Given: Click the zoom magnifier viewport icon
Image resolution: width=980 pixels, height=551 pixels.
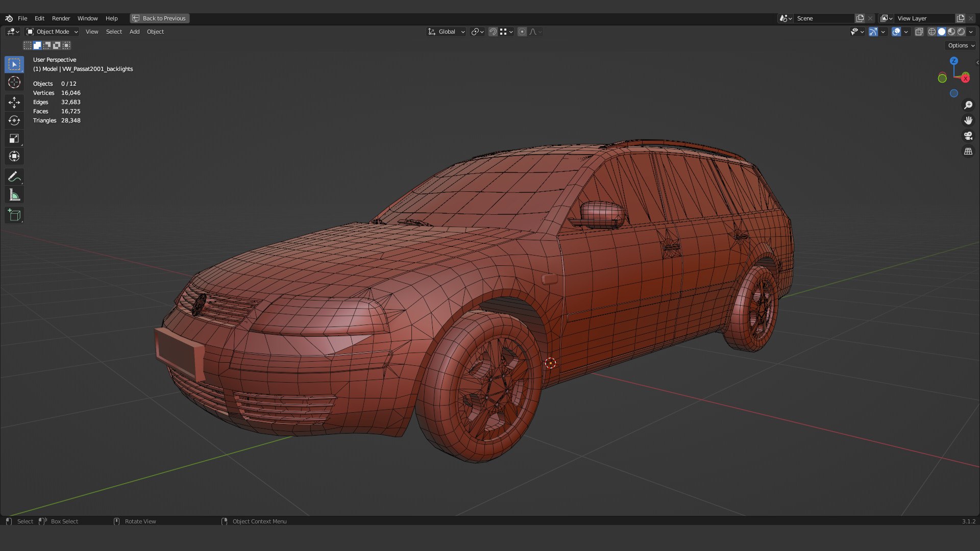Looking at the screenshot, I should (968, 105).
